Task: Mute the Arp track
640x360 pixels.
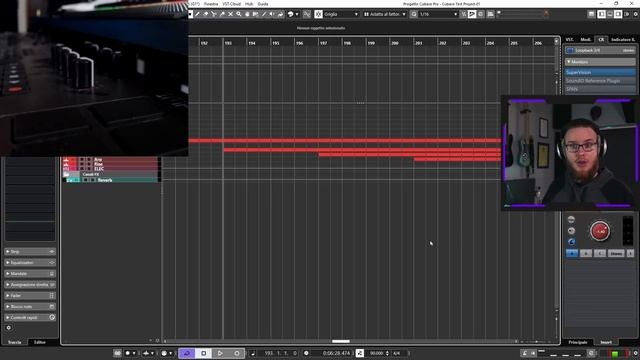Action: (82, 159)
